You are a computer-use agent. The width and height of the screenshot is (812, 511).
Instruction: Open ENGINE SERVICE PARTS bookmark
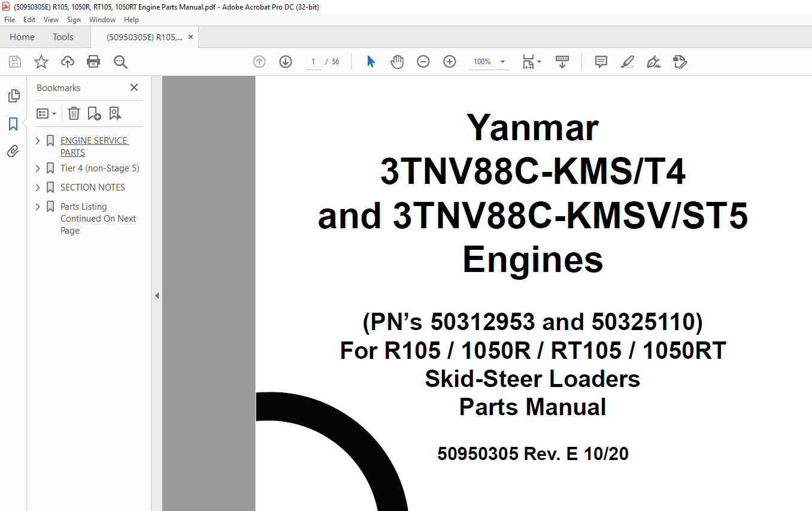(94, 147)
